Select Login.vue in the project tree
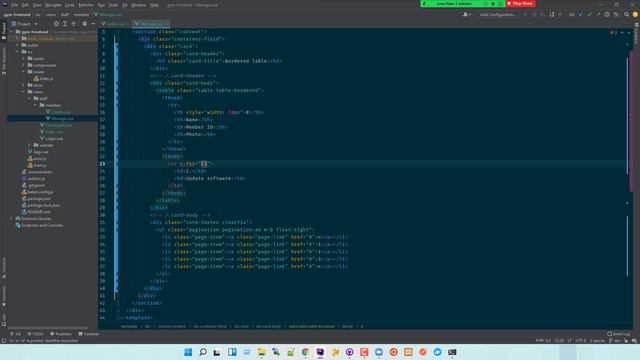 pyautogui.click(x=51, y=138)
